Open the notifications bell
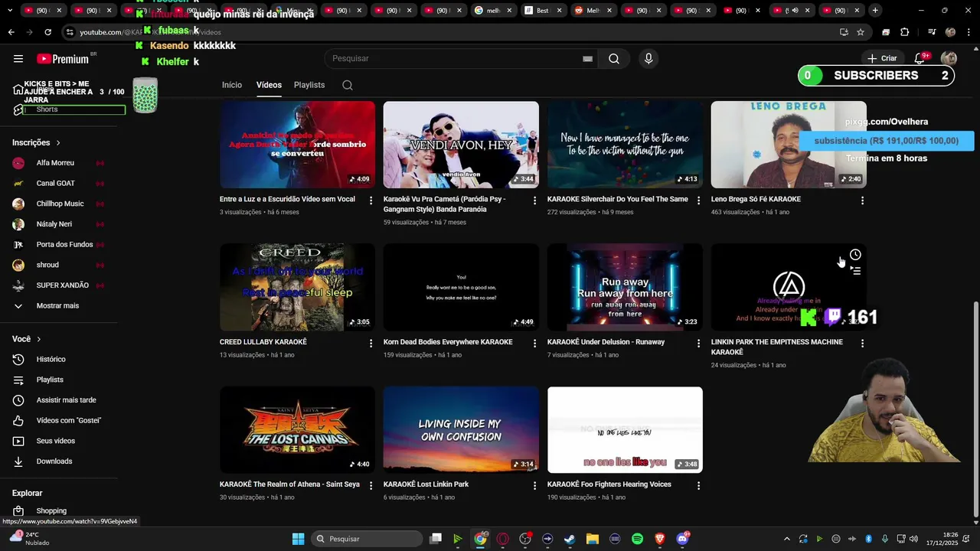This screenshot has width=980, height=551. point(920,59)
